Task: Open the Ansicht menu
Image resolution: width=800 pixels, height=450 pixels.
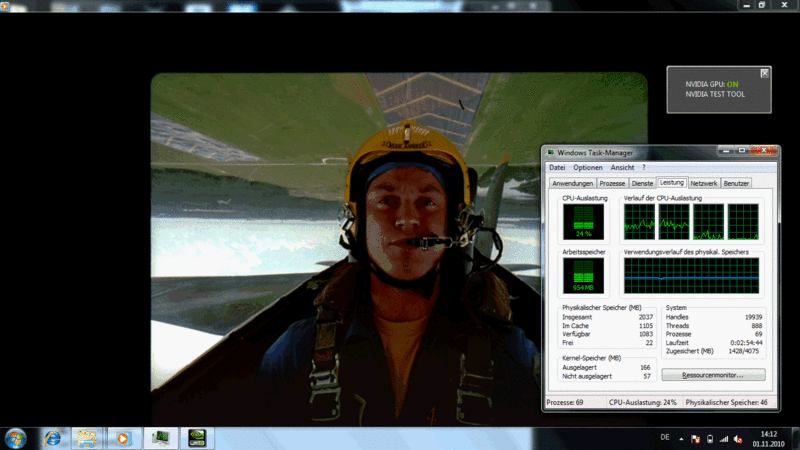Action: [x=622, y=167]
